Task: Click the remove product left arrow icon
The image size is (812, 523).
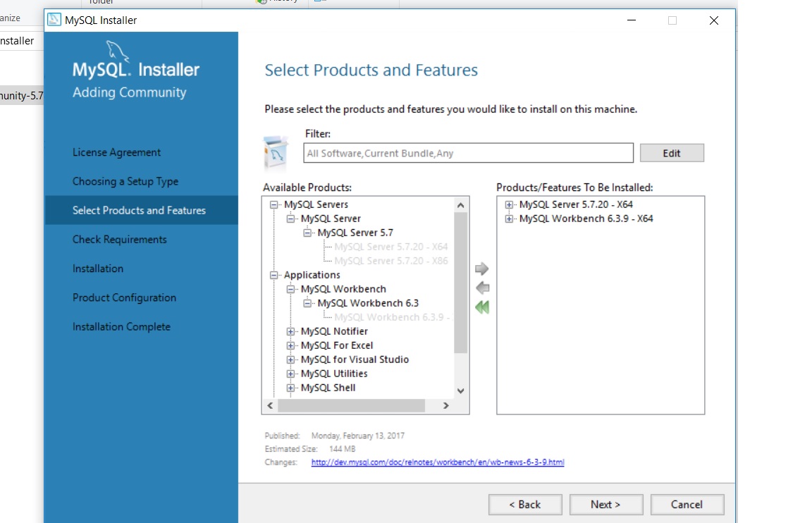Action: [x=482, y=288]
